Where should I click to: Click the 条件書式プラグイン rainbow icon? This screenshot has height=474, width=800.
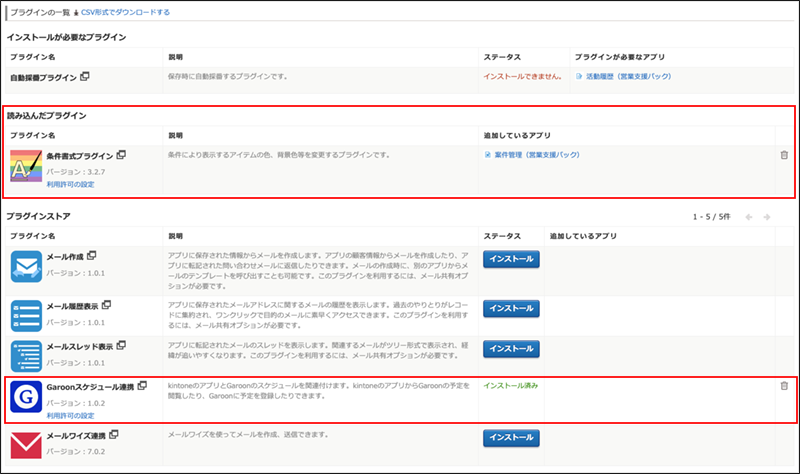tap(26, 166)
